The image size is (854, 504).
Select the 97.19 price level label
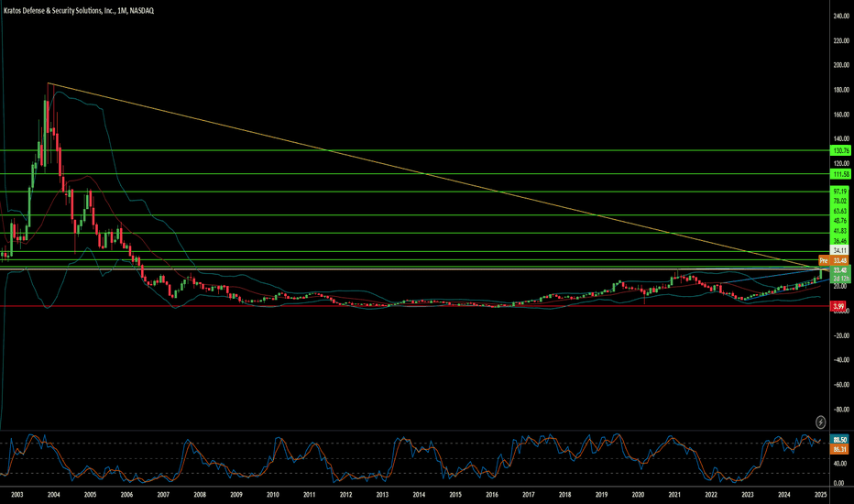pos(841,192)
